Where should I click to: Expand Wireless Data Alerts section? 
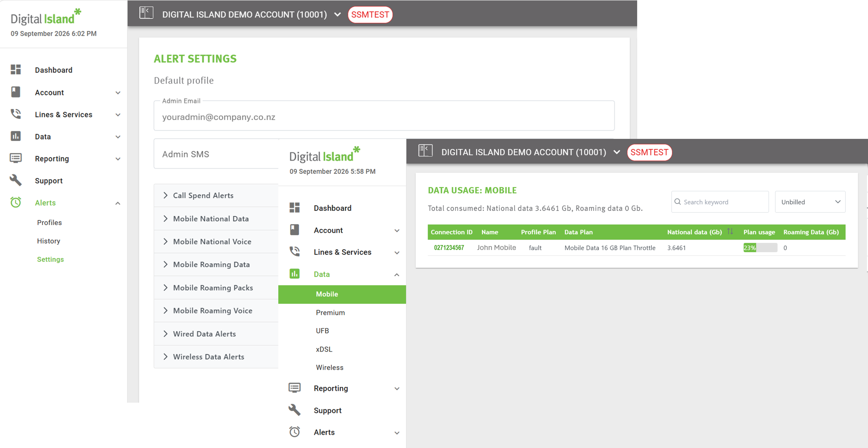(216, 357)
